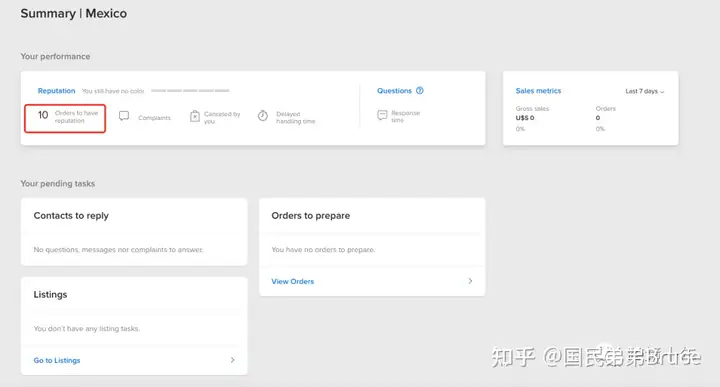Click the 10 Orders to have reputation text
720x387 pixels.
[68, 117]
